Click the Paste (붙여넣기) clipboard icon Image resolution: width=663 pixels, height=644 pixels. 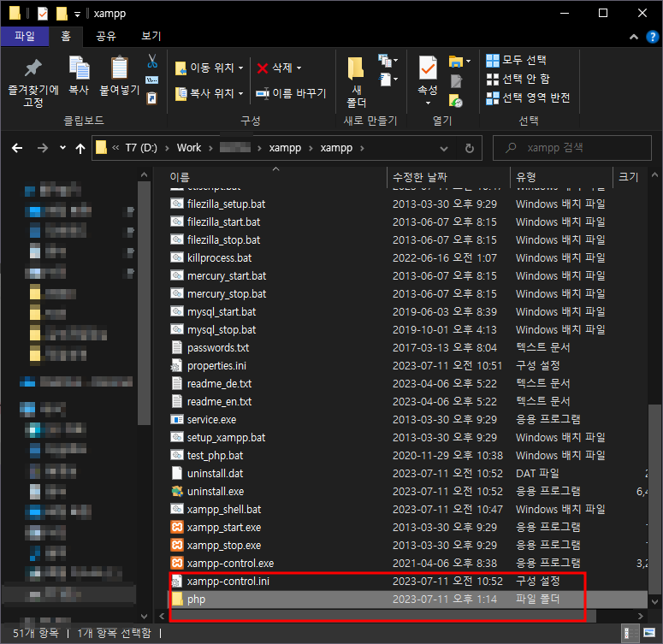click(x=119, y=68)
